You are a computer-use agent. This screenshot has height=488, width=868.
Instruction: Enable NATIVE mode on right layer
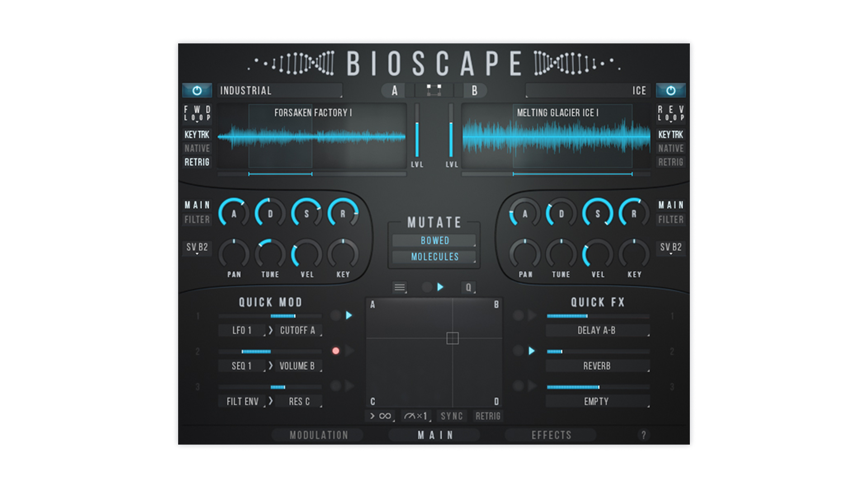click(670, 149)
